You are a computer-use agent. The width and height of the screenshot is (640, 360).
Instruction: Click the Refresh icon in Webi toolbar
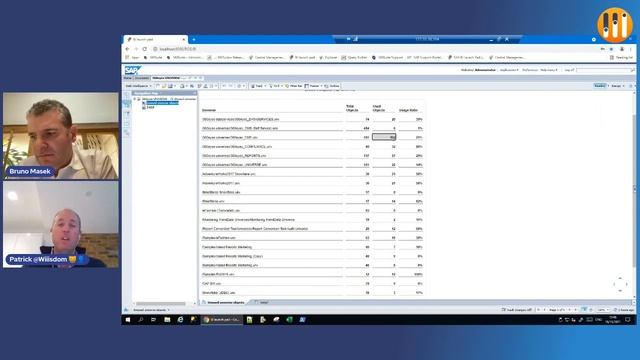[240, 86]
